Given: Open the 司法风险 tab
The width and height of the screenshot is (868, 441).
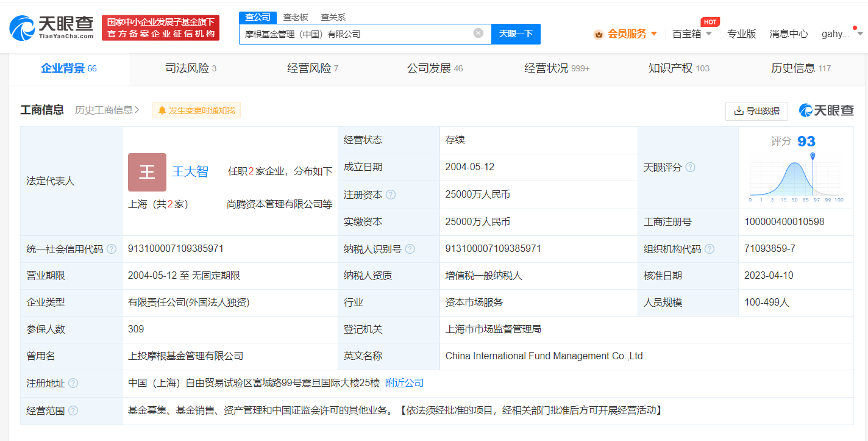Looking at the screenshot, I should click(191, 68).
